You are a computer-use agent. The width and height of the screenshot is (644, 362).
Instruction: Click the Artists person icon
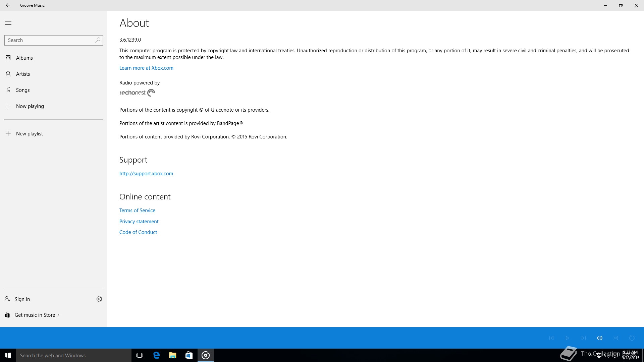tap(8, 74)
